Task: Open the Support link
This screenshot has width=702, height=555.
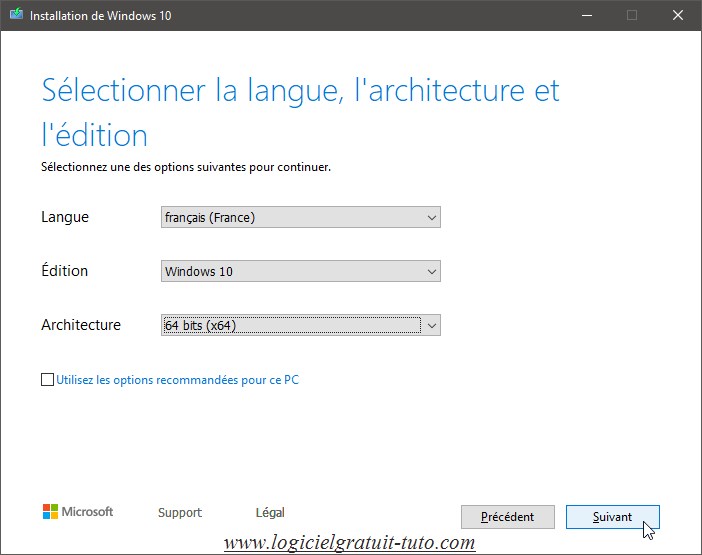Action: [x=180, y=512]
